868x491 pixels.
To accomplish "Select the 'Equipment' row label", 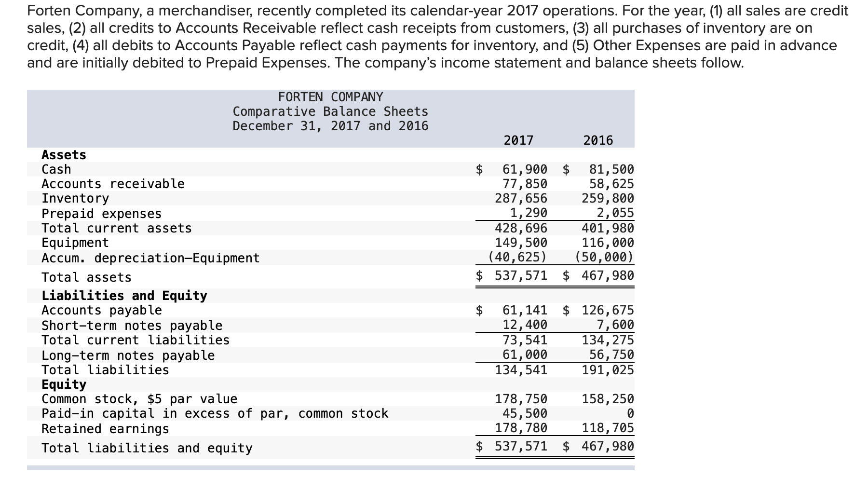I will coord(75,243).
